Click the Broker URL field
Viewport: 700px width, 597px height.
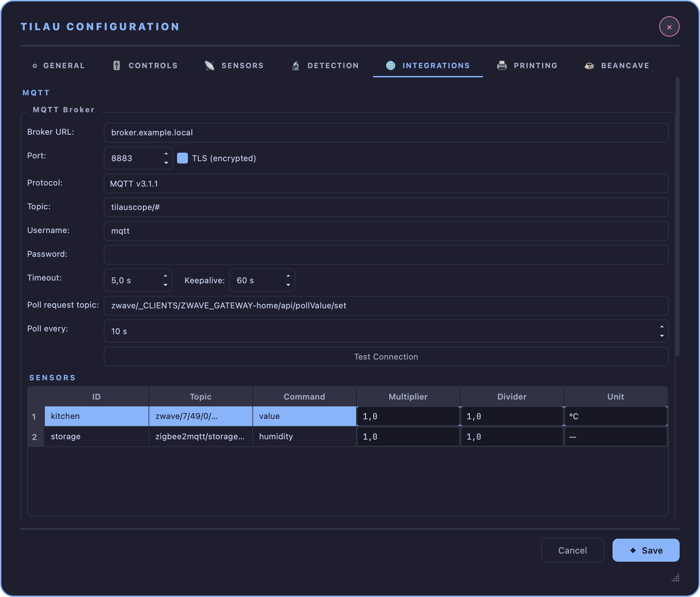(386, 133)
